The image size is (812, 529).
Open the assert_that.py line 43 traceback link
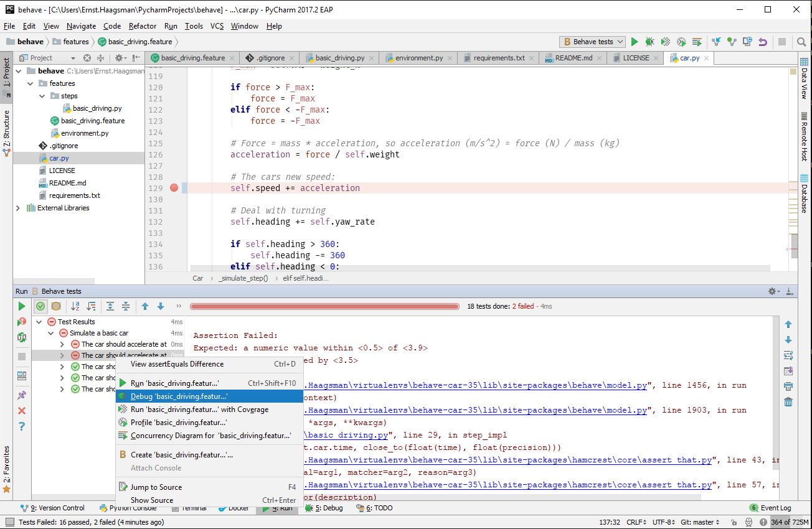click(x=507, y=460)
